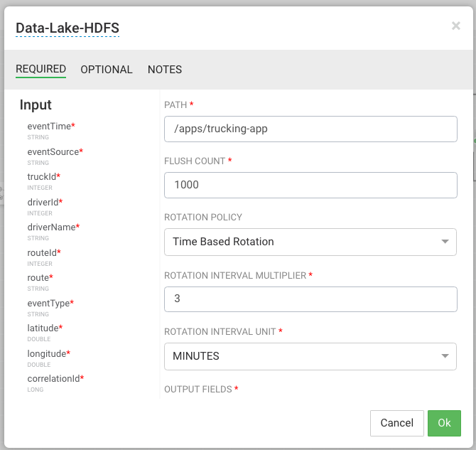Click the driverName input entry
Image resolution: width=476 pixels, height=450 pixels.
(51, 227)
